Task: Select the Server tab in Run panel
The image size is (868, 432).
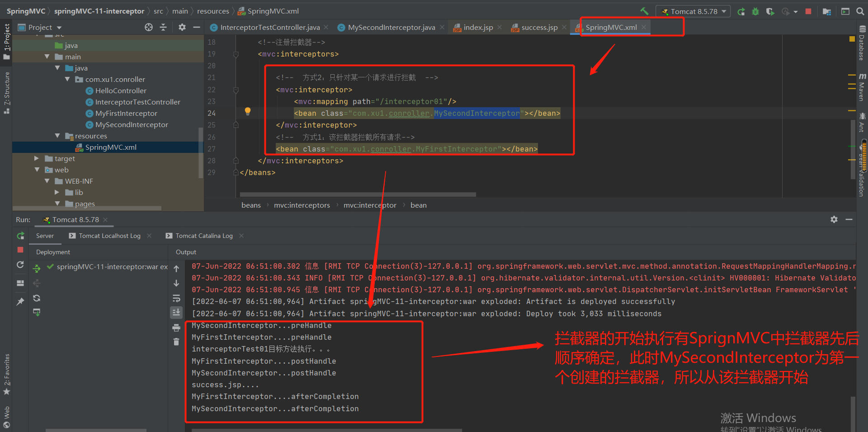Action: coord(45,236)
